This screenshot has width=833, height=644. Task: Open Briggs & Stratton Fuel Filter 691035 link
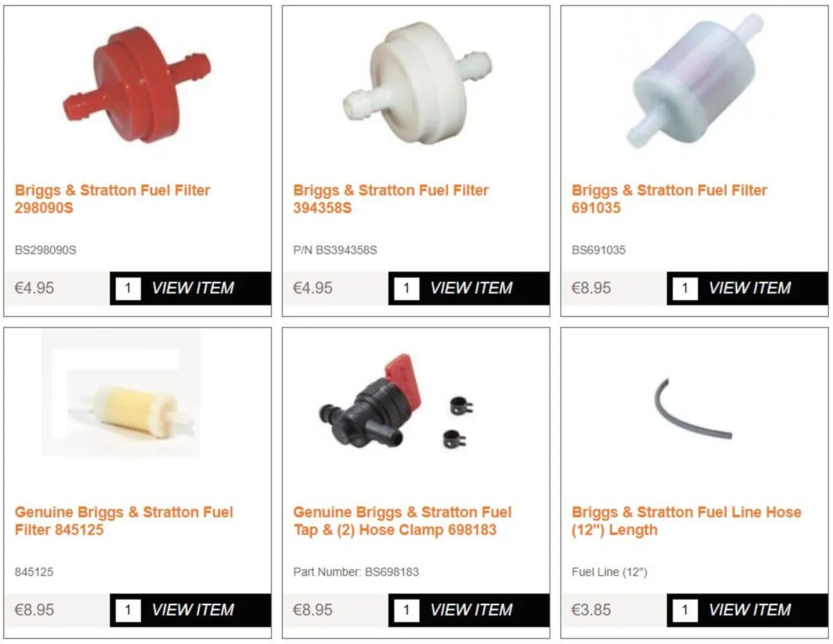pos(669,199)
